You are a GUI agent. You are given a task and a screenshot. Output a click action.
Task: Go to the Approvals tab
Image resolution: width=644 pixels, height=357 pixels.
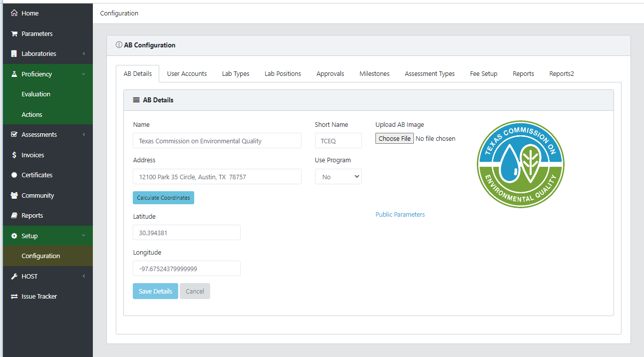coord(330,74)
